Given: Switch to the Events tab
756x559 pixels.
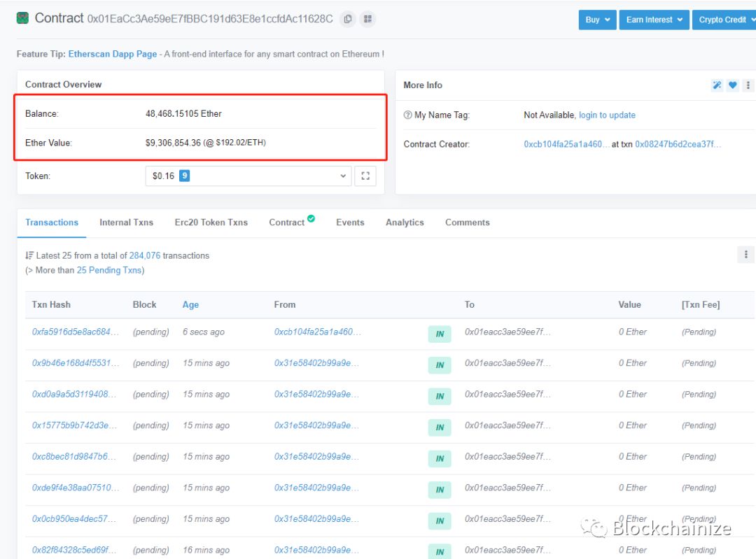Looking at the screenshot, I should 350,222.
